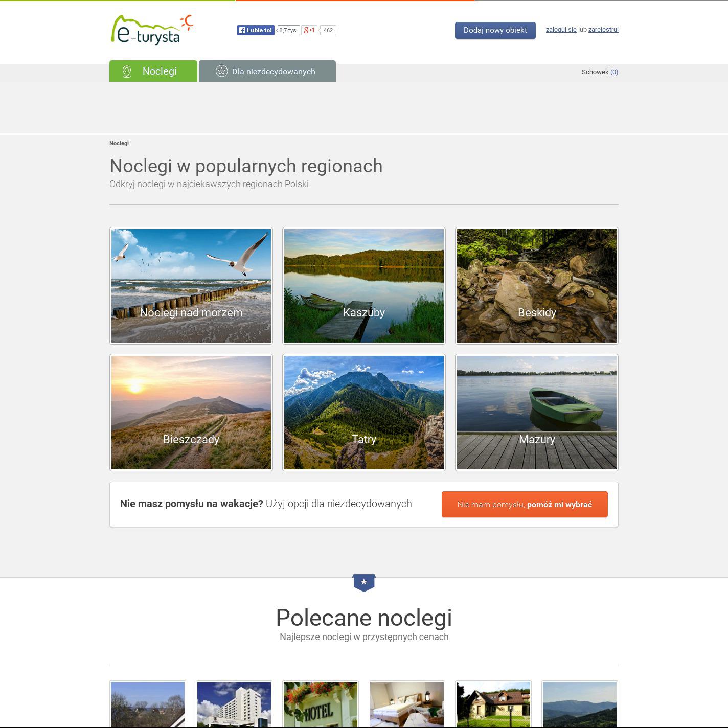Select the Bieszczady region tile

[x=191, y=413]
